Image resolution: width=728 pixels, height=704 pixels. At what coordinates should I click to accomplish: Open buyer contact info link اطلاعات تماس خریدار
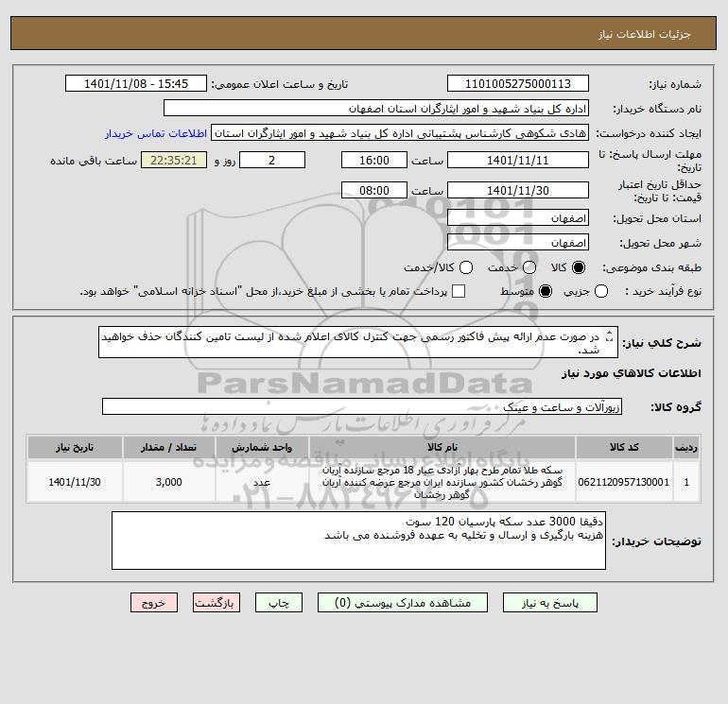[156, 133]
